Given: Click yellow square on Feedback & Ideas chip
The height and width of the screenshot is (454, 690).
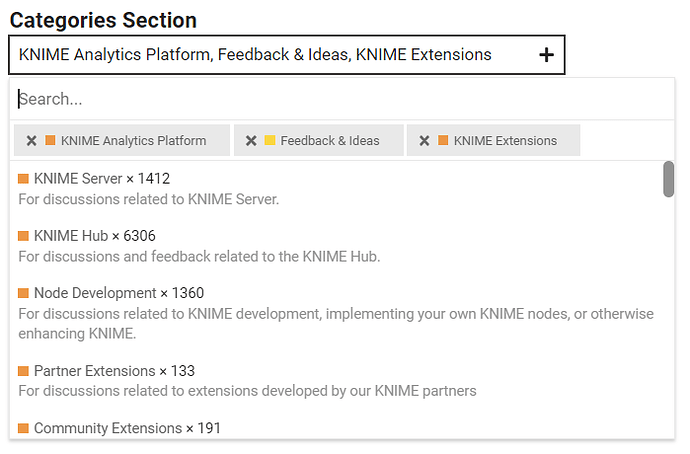Looking at the screenshot, I should click(x=270, y=140).
